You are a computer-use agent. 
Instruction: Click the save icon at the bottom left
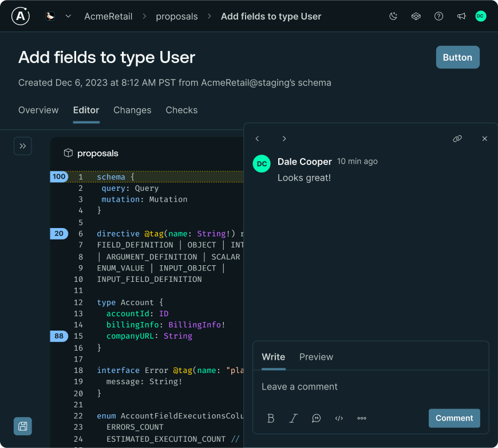coord(22,426)
